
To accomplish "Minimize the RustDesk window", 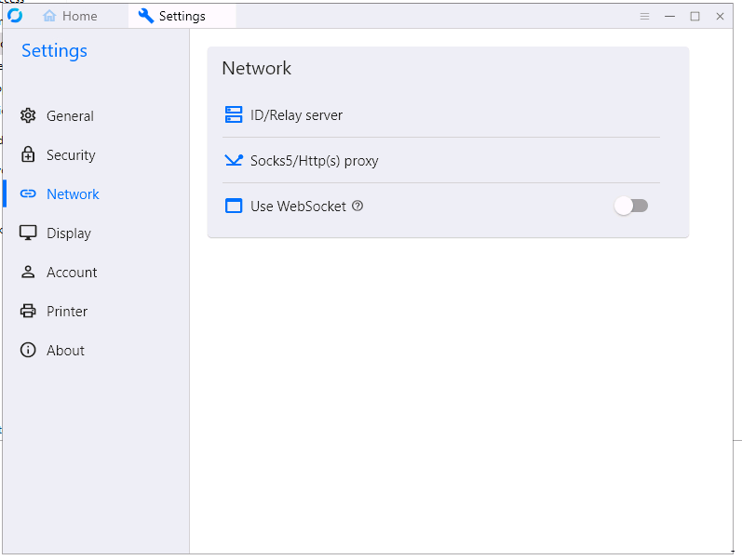I will [669, 16].
